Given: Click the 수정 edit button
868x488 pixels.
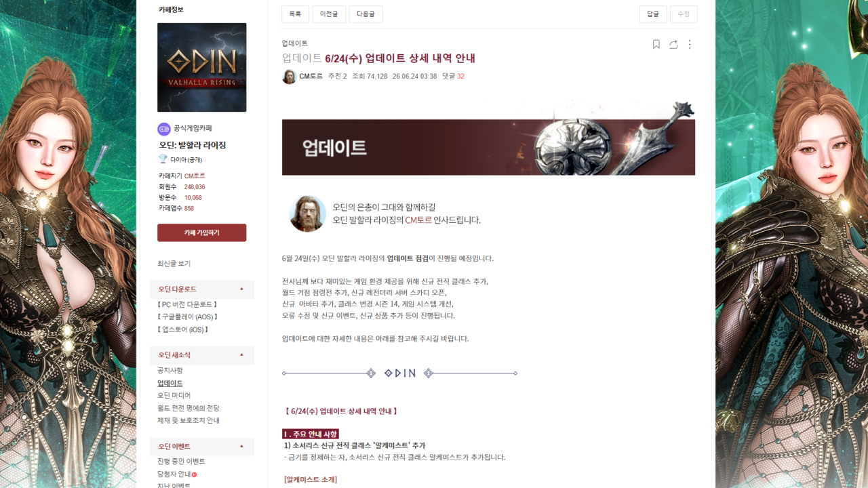Looking at the screenshot, I should click(x=684, y=14).
